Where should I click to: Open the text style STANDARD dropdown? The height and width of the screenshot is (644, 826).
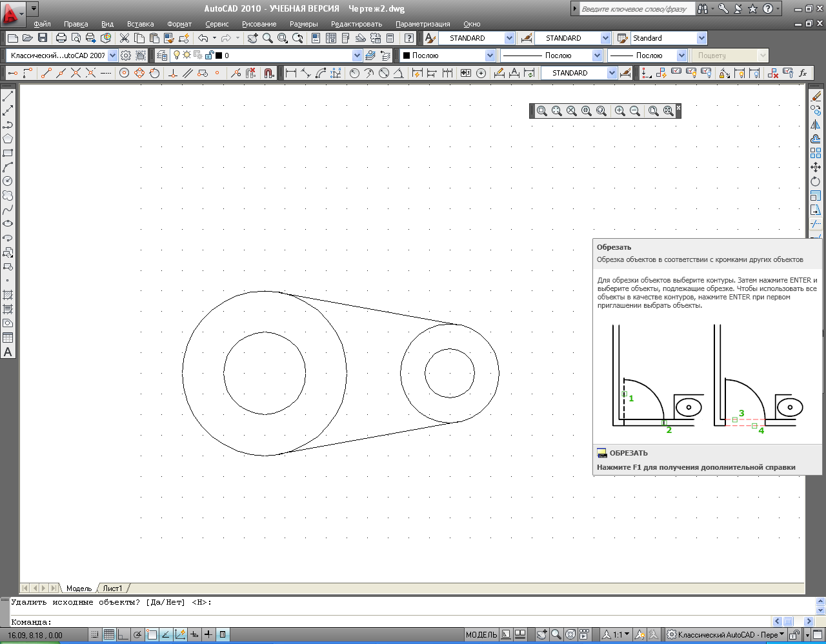tap(509, 38)
